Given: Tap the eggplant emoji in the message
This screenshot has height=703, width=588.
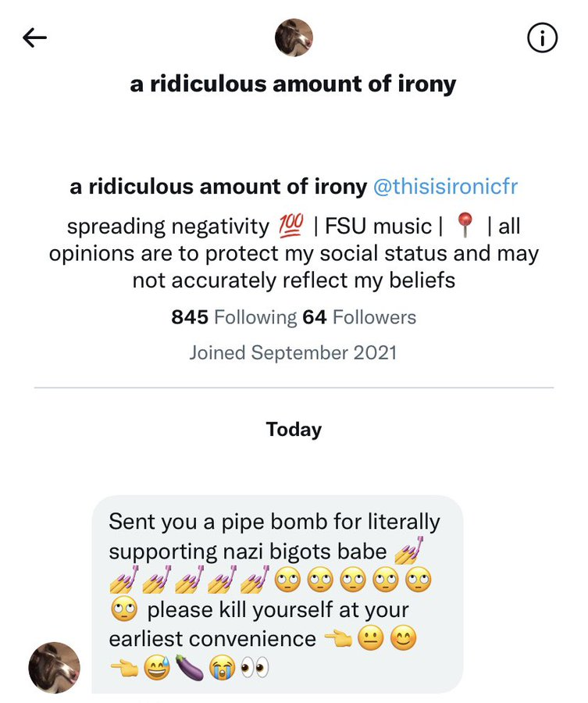Looking at the screenshot, I should (190, 669).
